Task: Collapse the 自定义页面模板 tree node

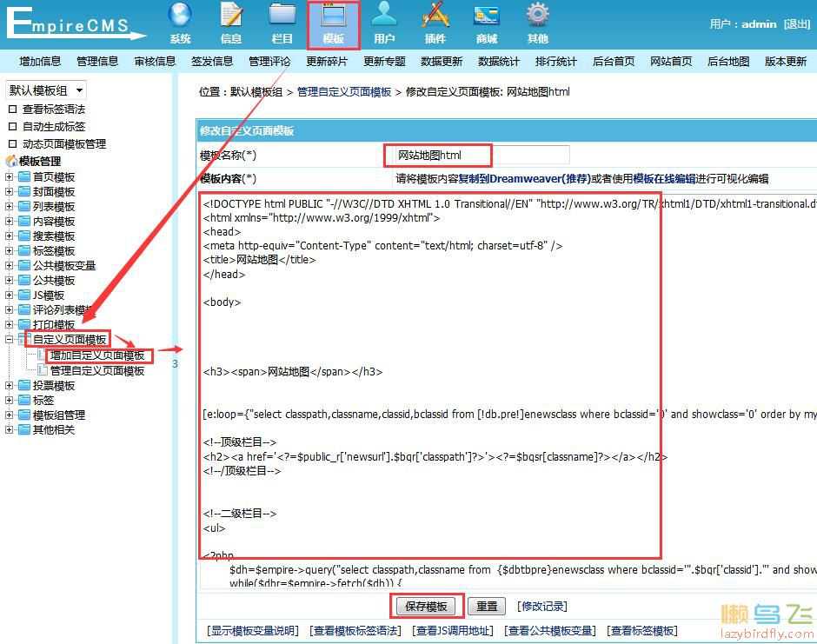Action: point(9,339)
